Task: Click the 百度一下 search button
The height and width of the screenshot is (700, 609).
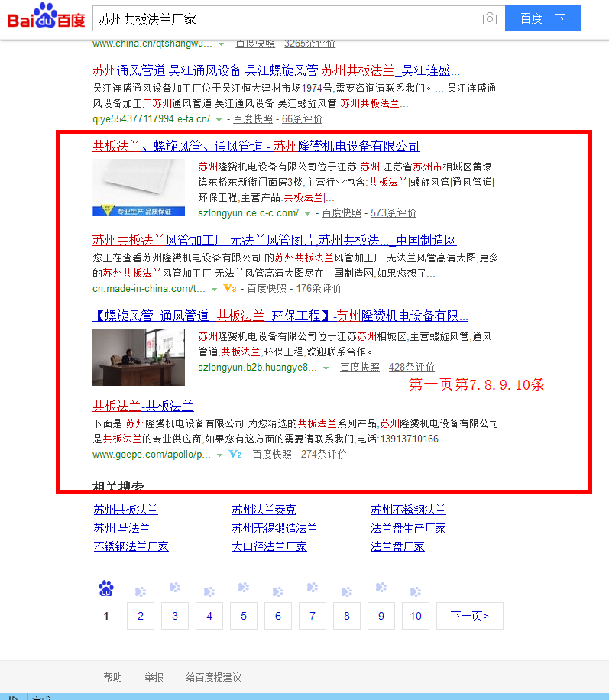Action: (x=543, y=18)
